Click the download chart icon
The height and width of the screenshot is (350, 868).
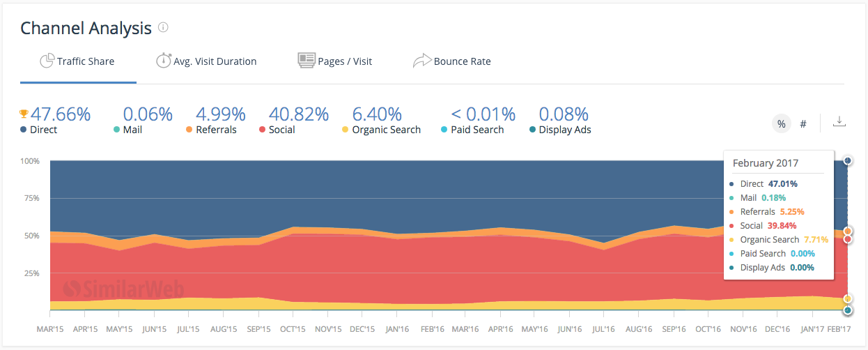[839, 122]
